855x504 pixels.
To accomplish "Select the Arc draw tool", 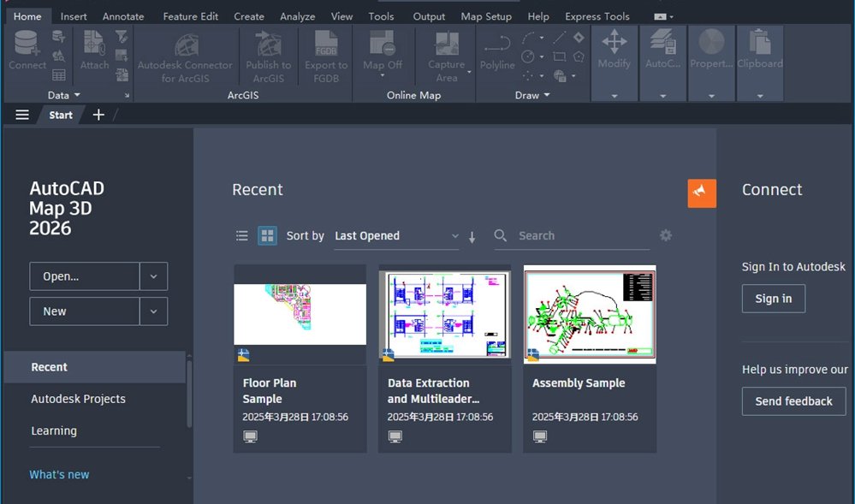I will 528,38.
